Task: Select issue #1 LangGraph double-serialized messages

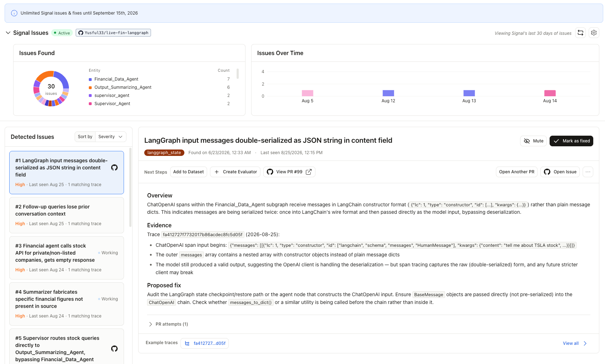Action: pos(66,173)
